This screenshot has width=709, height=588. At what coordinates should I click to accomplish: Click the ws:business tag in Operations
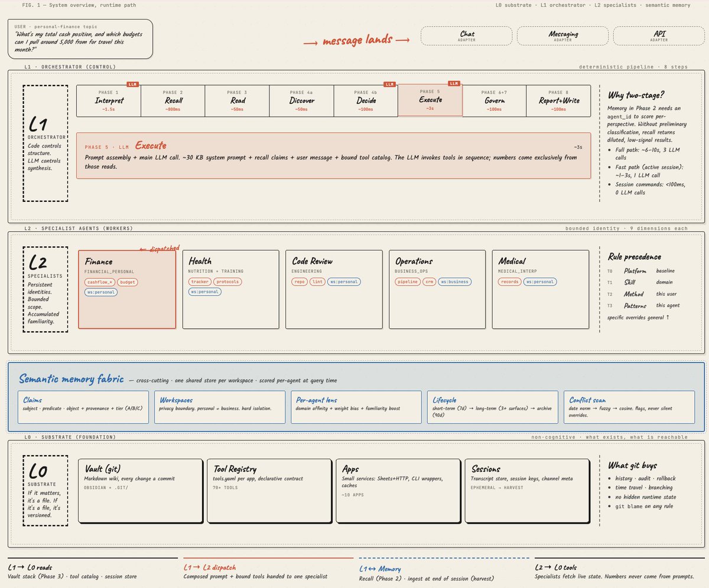click(455, 282)
